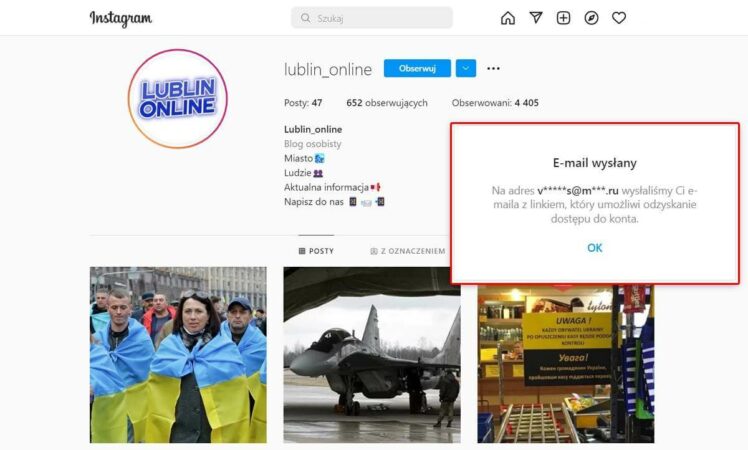Image resolution: width=748 pixels, height=450 pixels.
Task: Open activity heart icon
Action: coord(619,18)
